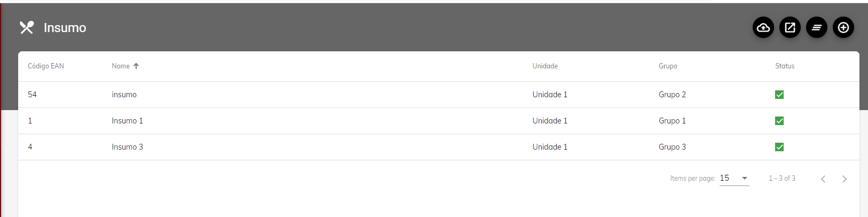This screenshot has width=868, height=217.
Task: Click the fork and spoon Insumo icon
Action: point(27,28)
